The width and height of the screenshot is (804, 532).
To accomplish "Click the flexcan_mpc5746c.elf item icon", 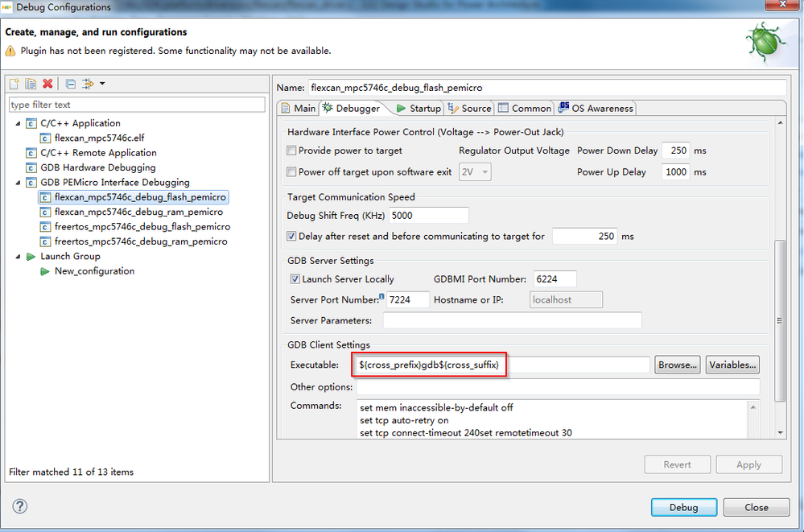I will [x=45, y=138].
